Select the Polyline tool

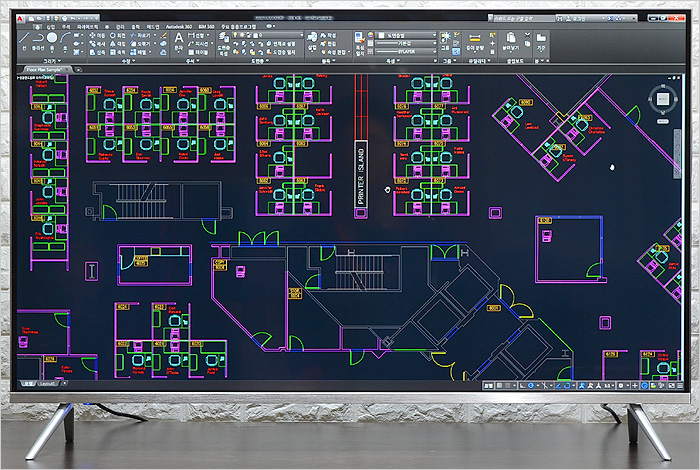(40, 39)
